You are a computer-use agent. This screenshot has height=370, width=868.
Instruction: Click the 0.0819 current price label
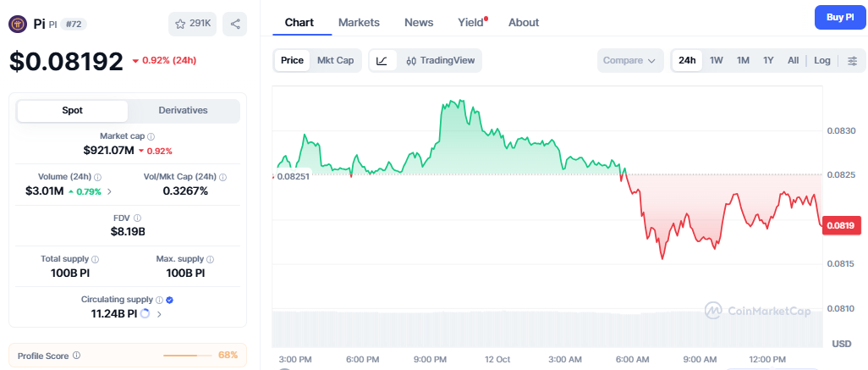point(840,225)
